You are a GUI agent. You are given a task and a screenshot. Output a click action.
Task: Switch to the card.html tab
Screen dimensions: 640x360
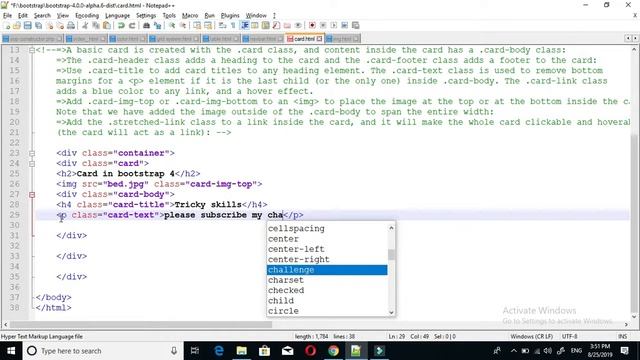(x=304, y=39)
